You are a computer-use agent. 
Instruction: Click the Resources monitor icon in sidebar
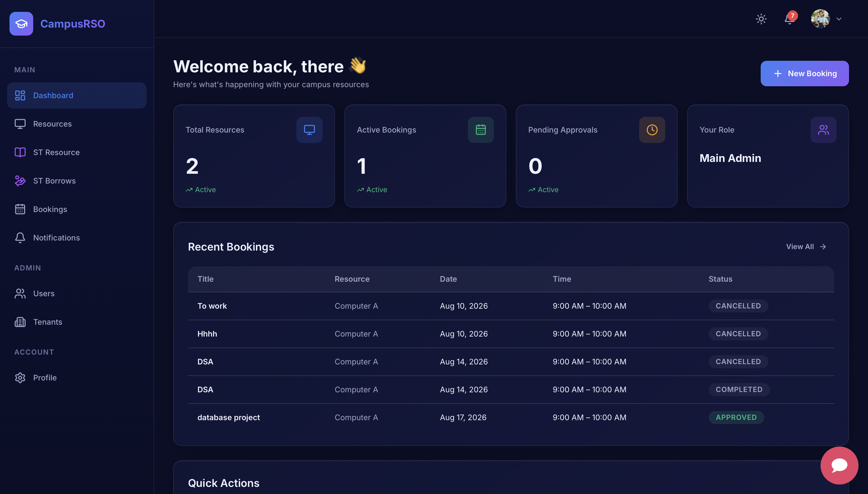[x=20, y=124]
